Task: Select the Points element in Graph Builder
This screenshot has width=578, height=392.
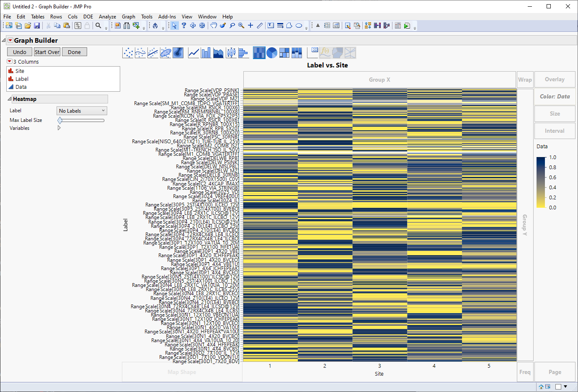Action: tap(128, 52)
